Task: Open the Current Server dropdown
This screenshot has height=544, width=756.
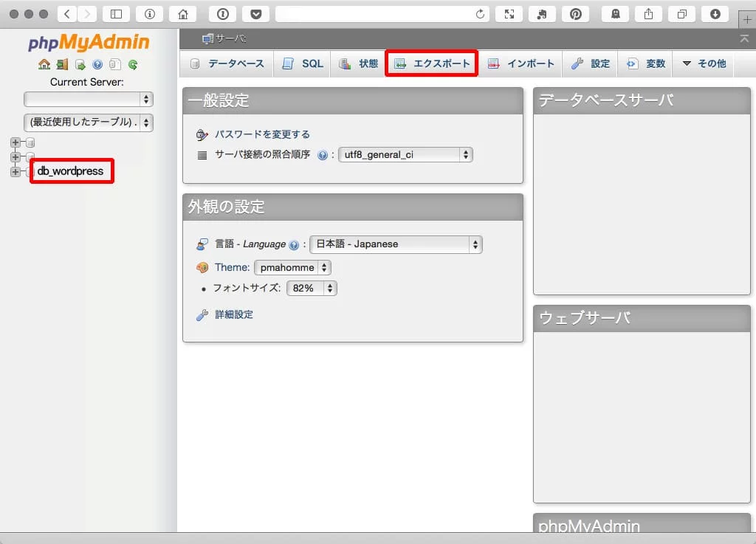Action: pyautogui.click(x=89, y=99)
